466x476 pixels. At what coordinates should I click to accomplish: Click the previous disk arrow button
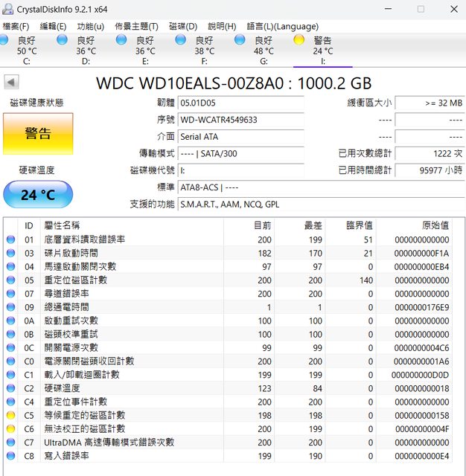[x=10, y=83]
